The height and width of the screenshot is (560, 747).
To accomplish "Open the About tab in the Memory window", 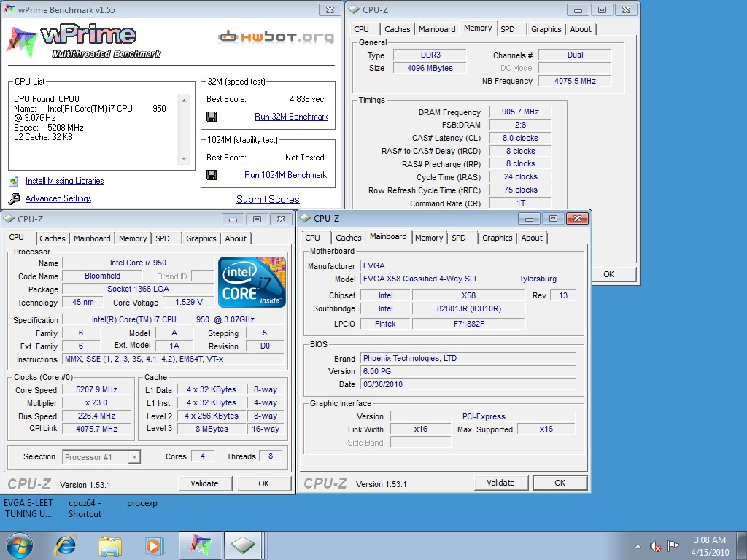I will pos(581,29).
